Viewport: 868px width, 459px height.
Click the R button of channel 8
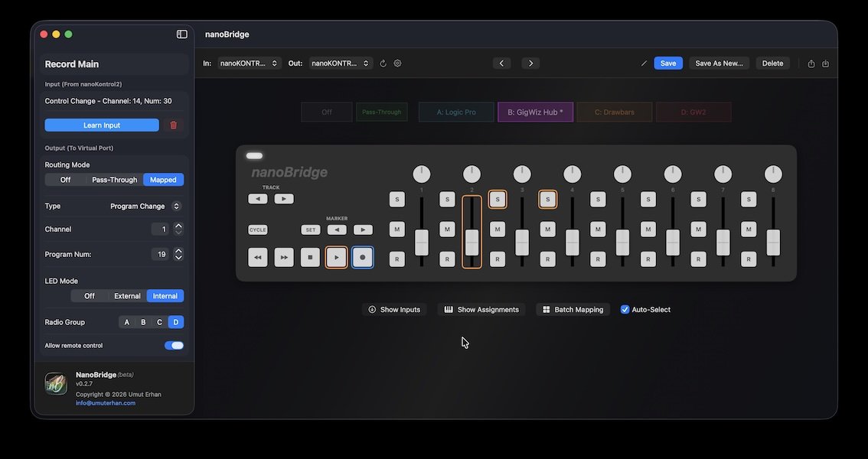tap(749, 259)
